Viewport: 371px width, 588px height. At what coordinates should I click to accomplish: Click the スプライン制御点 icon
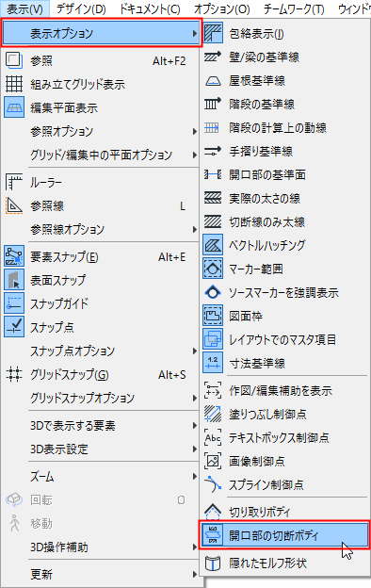[213, 484]
